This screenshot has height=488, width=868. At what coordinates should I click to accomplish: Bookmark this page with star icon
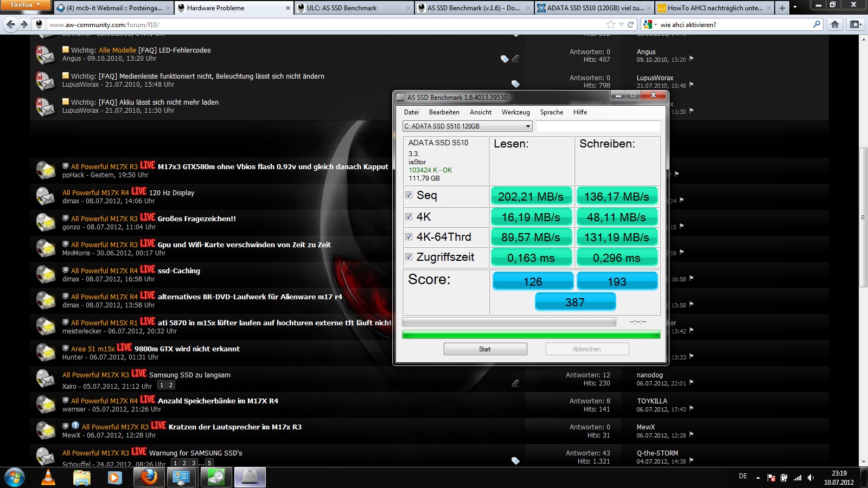[x=611, y=24]
